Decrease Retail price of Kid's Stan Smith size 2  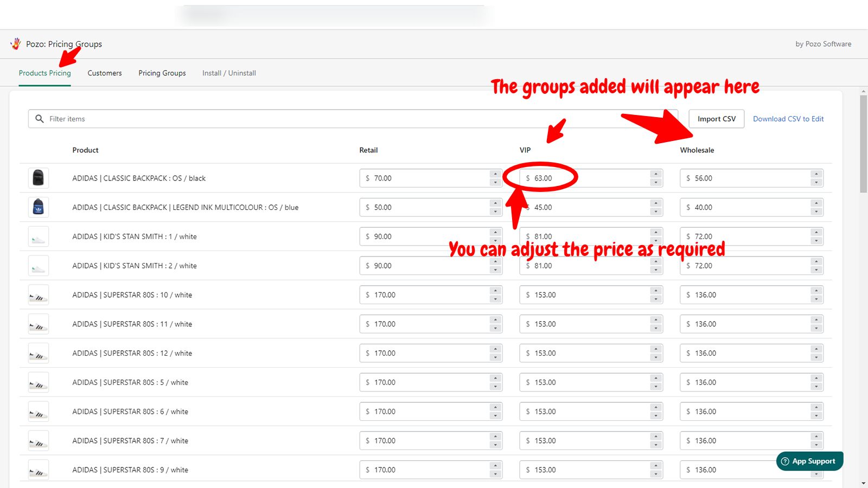495,270
